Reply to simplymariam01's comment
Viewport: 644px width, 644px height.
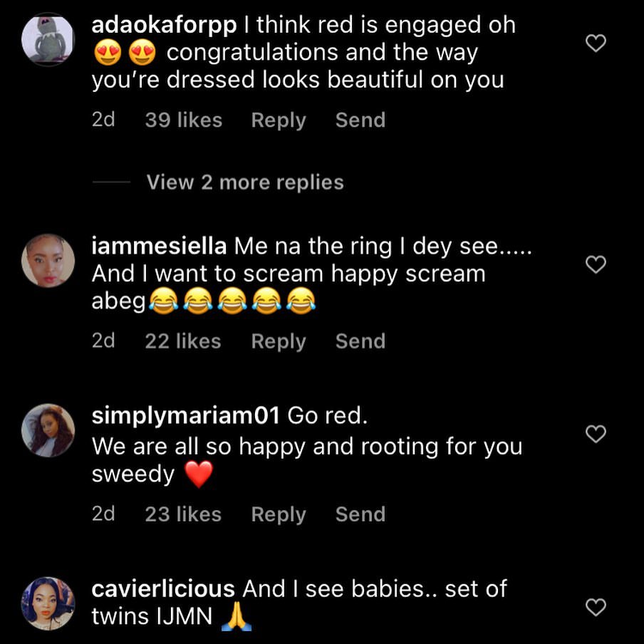tap(279, 514)
